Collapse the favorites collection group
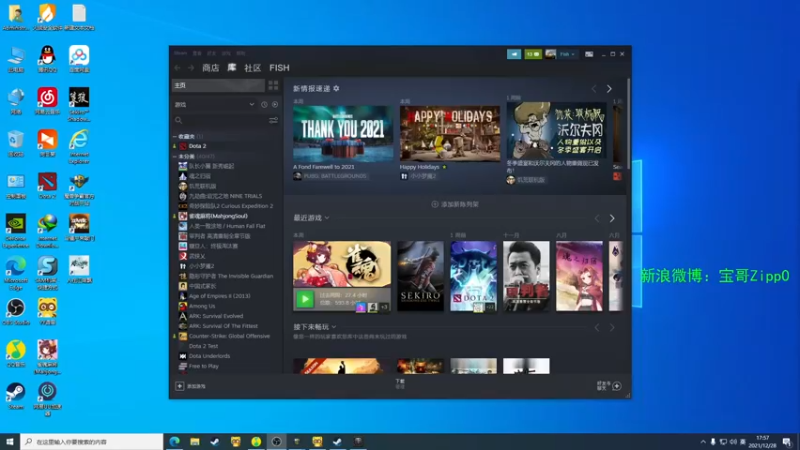Screen dimensions: 800x450 coord(175,137)
